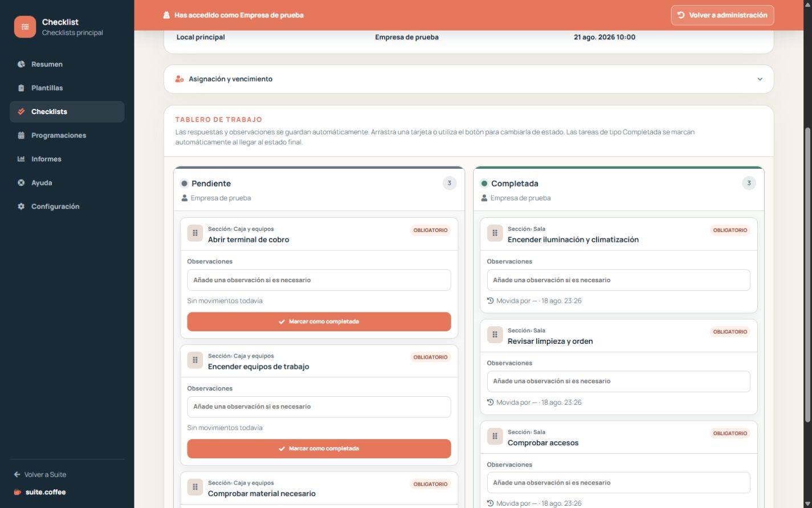The image size is (812, 508).
Task: Click the Checklist app logo icon
Action: point(25,27)
